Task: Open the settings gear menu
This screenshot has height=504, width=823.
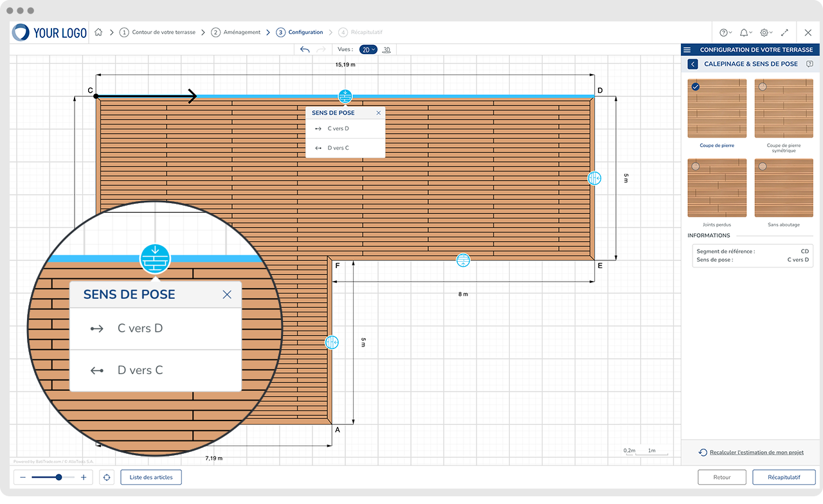Action: click(765, 32)
